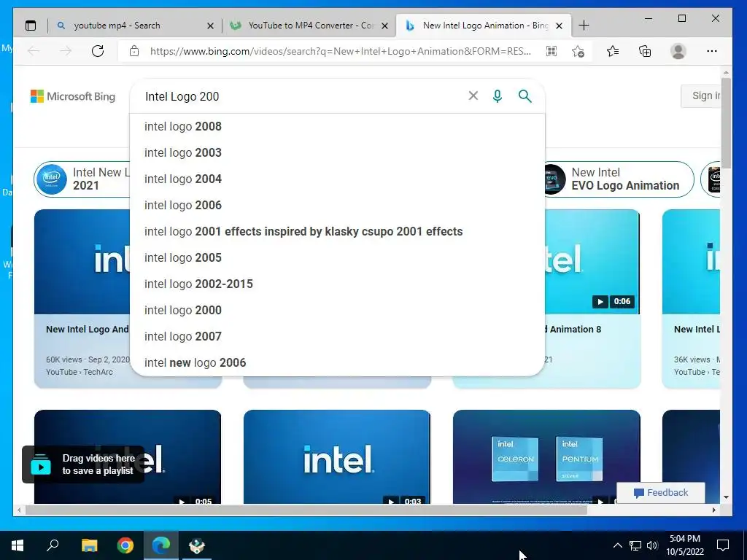Close the New Intel Logo Animation tab
Viewport: 747px width, 560px height.
[x=560, y=26]
